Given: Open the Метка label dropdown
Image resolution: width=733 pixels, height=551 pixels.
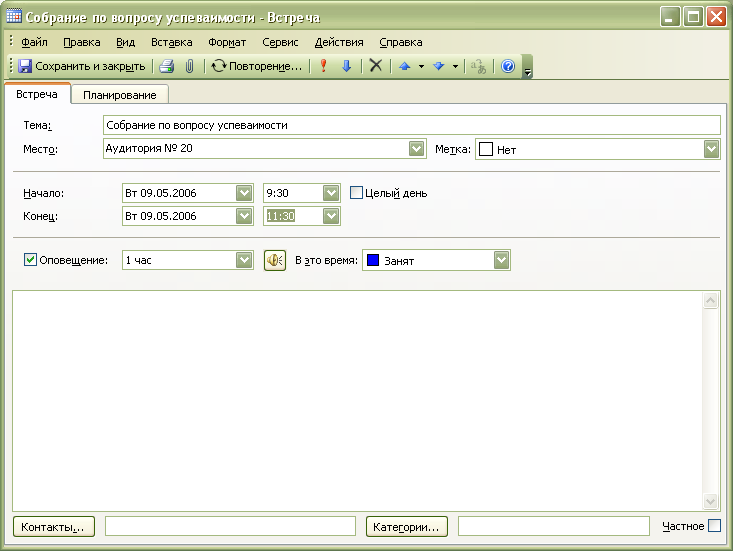Looking at the screenshot, I should 711,150.
